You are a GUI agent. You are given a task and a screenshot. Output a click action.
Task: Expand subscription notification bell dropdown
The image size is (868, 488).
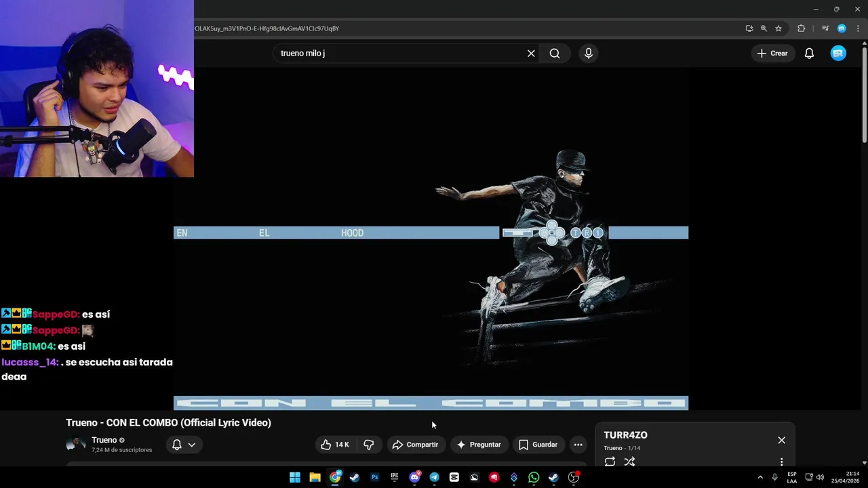[184, 445]
